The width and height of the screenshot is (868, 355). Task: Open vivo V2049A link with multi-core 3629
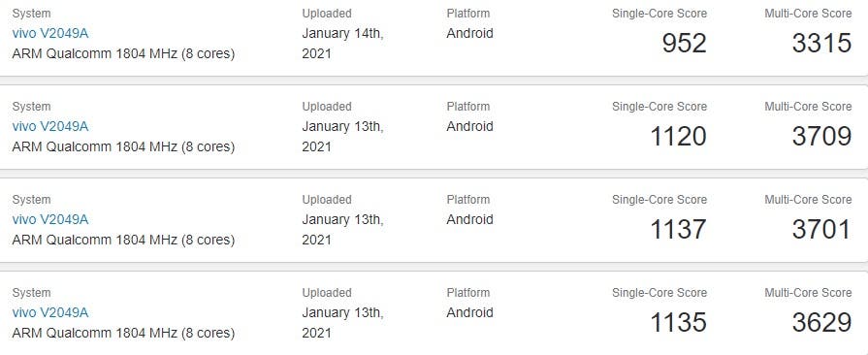[50, 312]
